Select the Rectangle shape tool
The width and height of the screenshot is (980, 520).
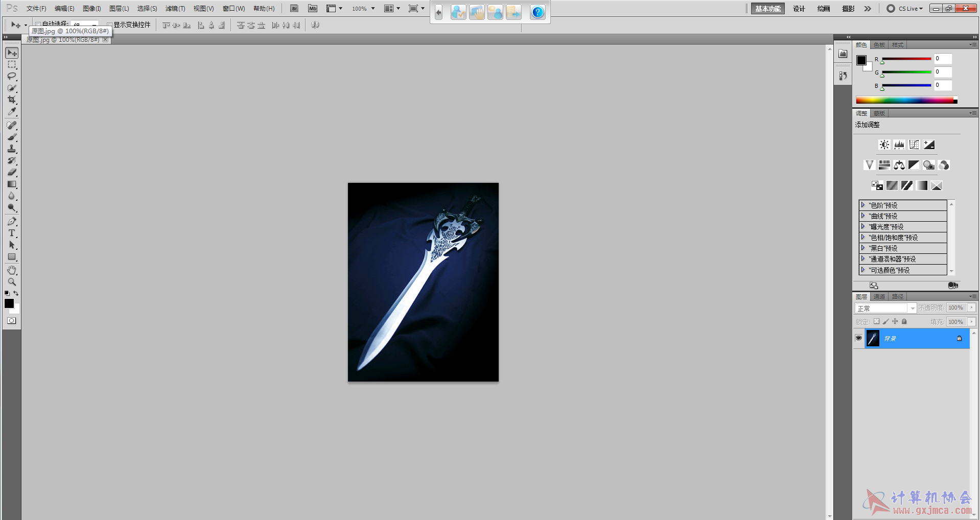[x=12, y=256]
